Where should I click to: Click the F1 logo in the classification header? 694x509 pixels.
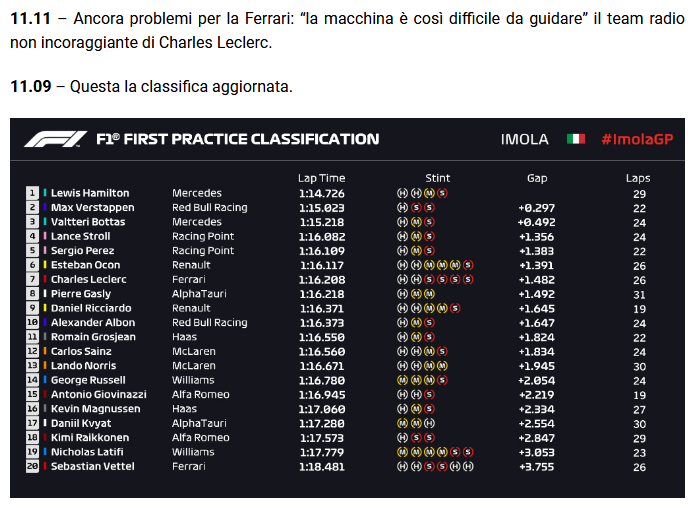click(x=55, y=139)
